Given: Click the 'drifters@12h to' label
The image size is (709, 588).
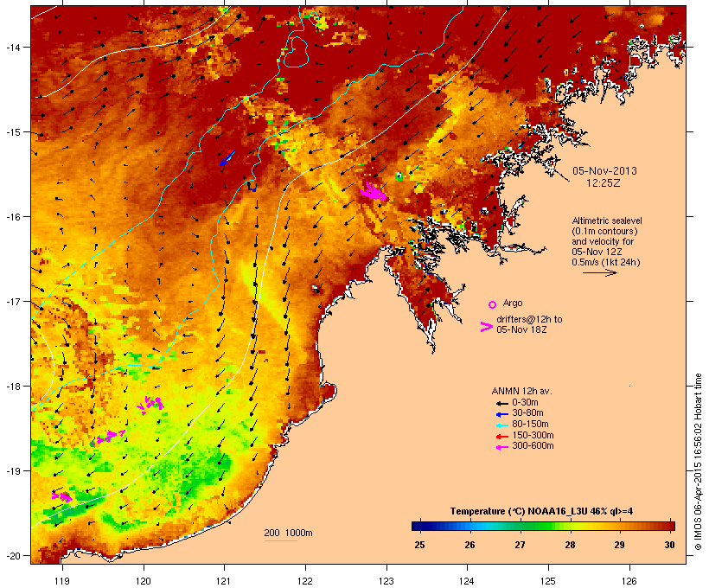Looking at the screenshot, I should (529, 319).
